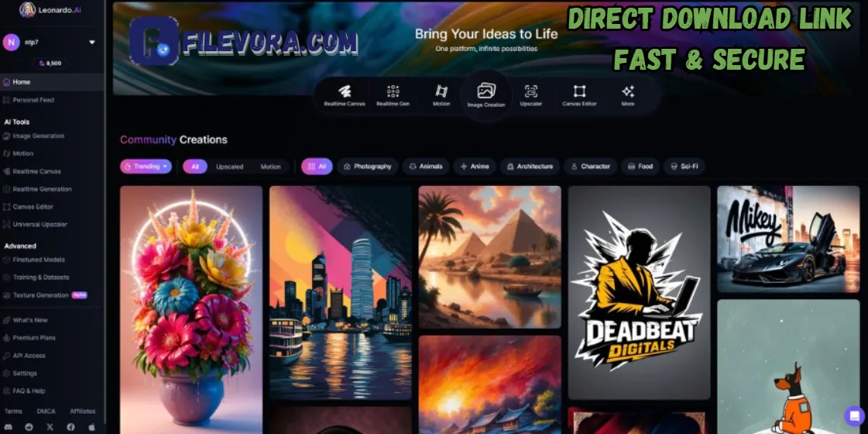Open the fiery sunset village painting
This screenshot has width=868, height=434.
pyautogui.click(x=490, y=384)
